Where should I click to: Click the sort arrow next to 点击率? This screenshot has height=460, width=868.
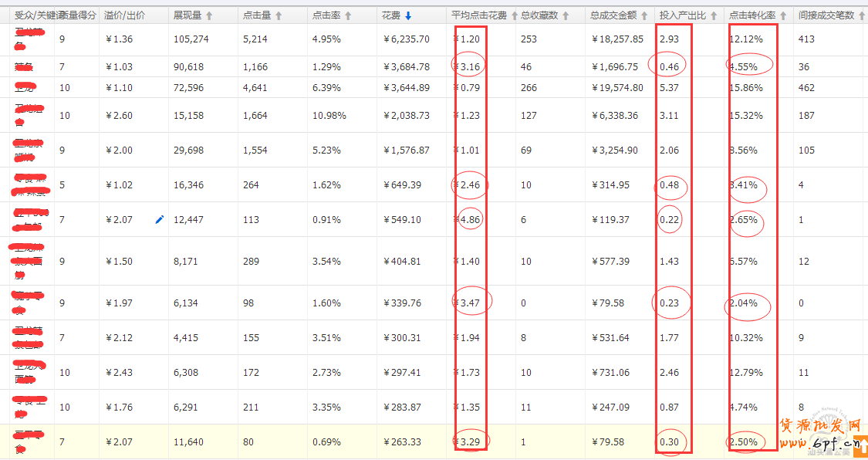tap(348, 15)
